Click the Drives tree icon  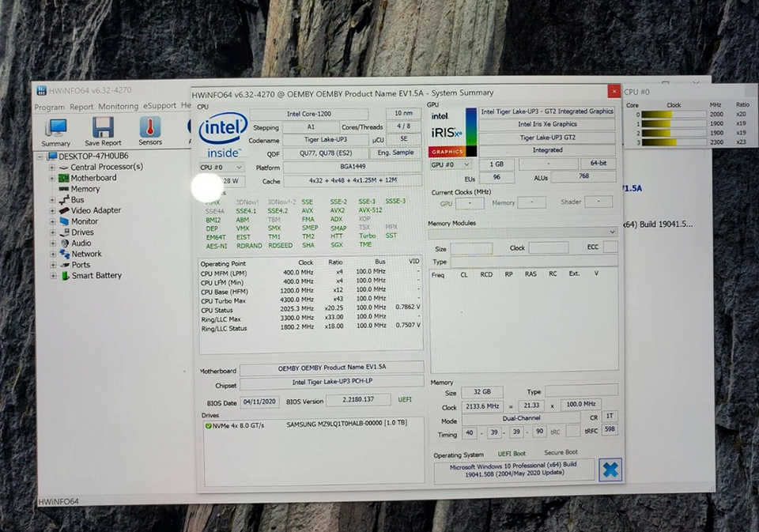(64, 232)
